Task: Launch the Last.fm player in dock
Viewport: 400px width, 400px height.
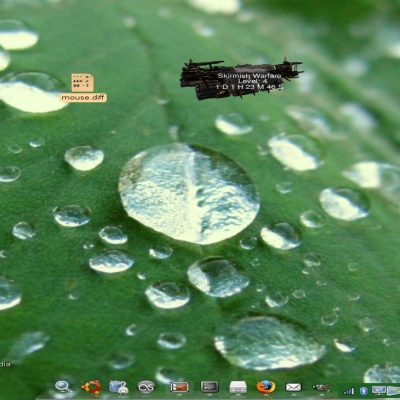Action: pos(146,387)
